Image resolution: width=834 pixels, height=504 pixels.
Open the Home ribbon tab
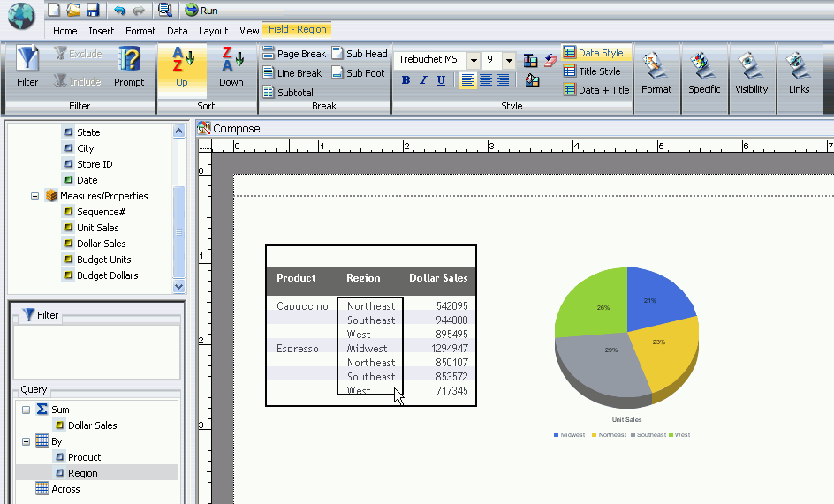click(x=64, y=31)
